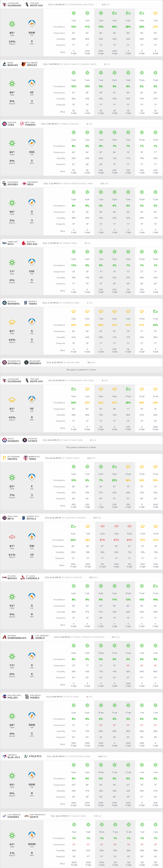This screenshot has height=868, width=163.
Task: Click the San Francisco Giants logo
Action: [x=26, y=816]
